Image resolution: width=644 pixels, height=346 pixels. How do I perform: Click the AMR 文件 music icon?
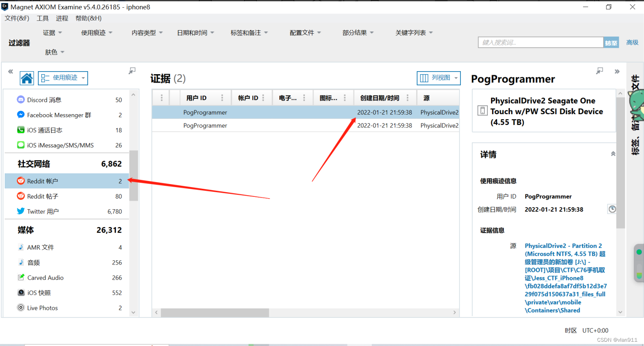pos(21,247)
